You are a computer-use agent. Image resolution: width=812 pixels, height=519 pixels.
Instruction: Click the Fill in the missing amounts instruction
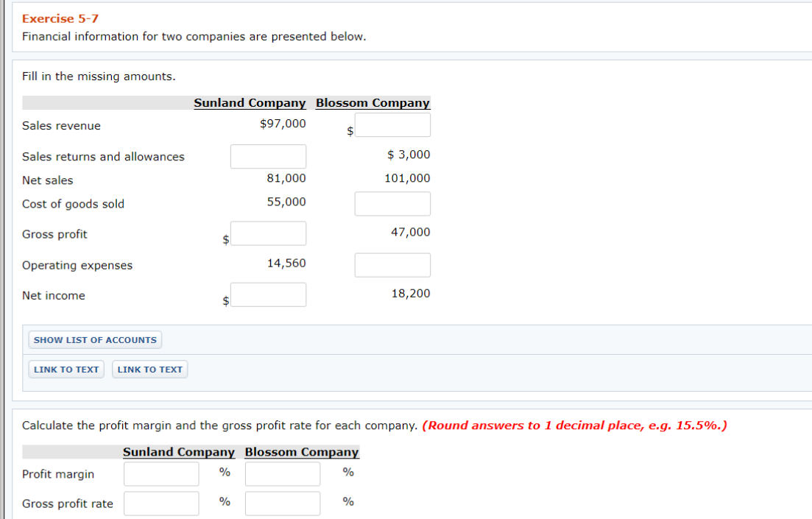(99, 77)
